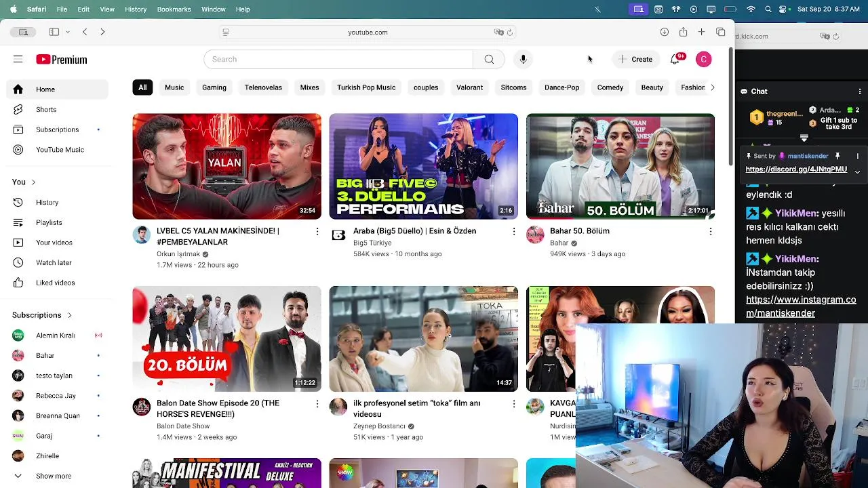Open macOS Spotlight search icon
868x488 pixels.
[x=768, y=9]
